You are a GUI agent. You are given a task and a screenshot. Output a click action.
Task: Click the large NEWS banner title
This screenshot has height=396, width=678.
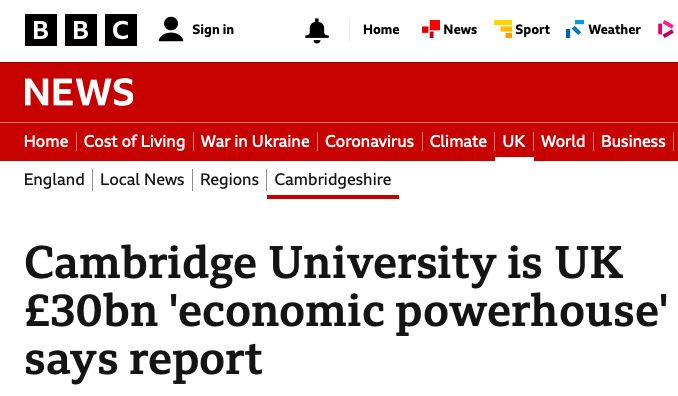point(79,92)
